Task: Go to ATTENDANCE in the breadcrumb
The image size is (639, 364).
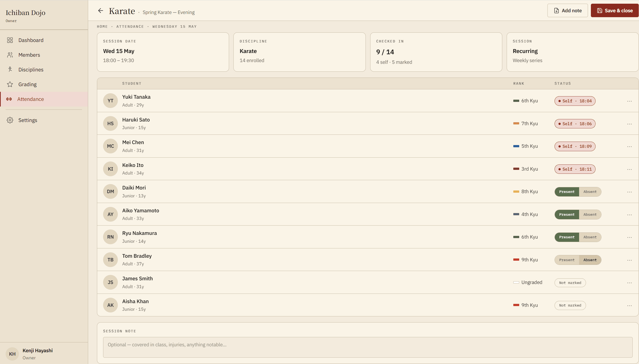Action: (x=130, y=27)
